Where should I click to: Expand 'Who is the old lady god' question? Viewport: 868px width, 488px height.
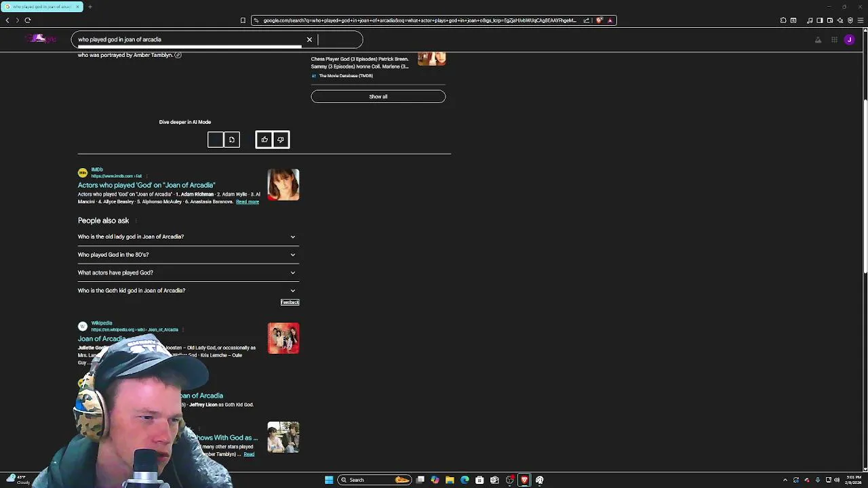click(188, 237)
